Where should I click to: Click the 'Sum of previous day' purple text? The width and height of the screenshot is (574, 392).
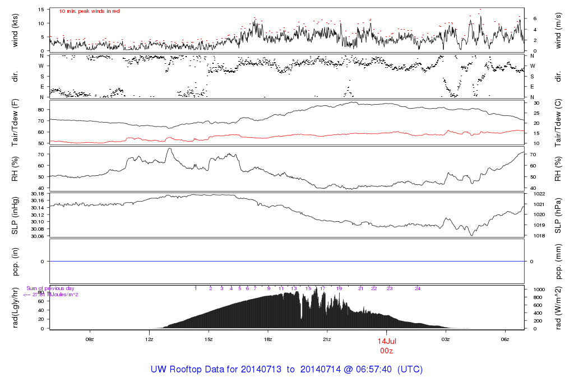(x=50, y=288)
